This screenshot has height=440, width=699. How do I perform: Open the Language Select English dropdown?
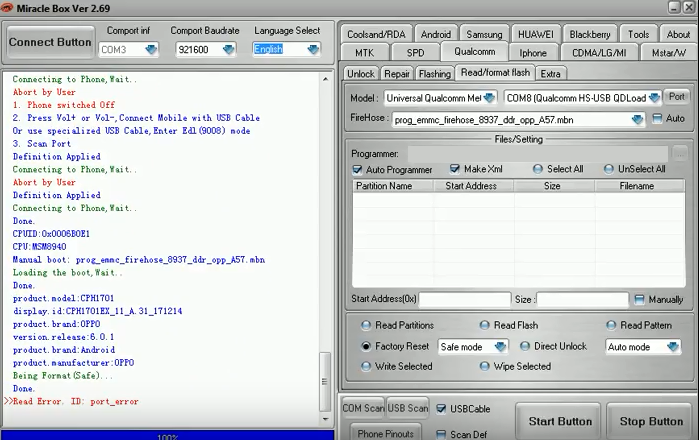click(313, 49)
